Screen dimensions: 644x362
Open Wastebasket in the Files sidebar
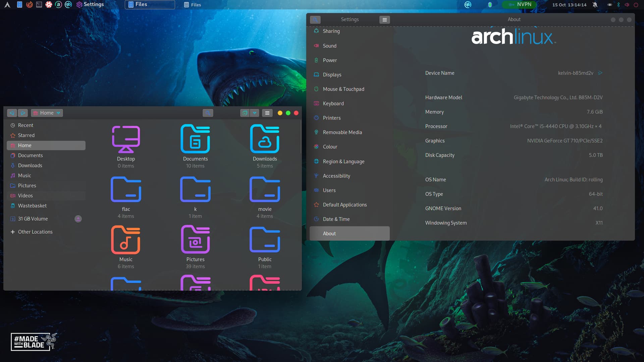(46, 206)
